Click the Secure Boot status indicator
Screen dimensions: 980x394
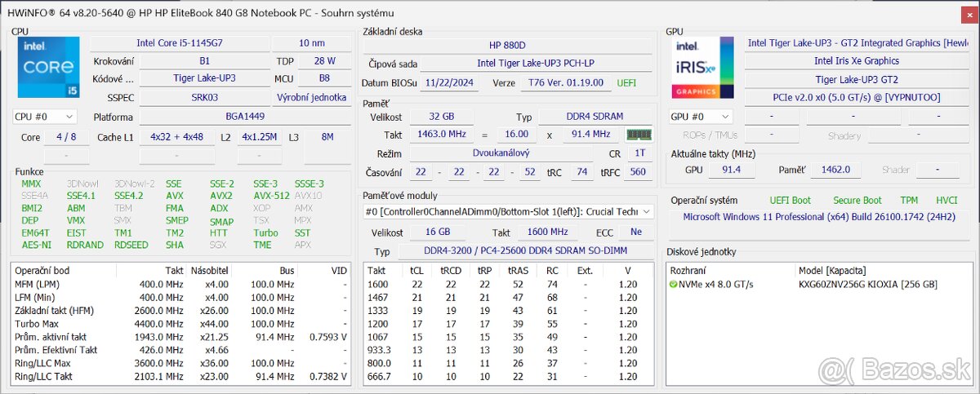point(857,200)
